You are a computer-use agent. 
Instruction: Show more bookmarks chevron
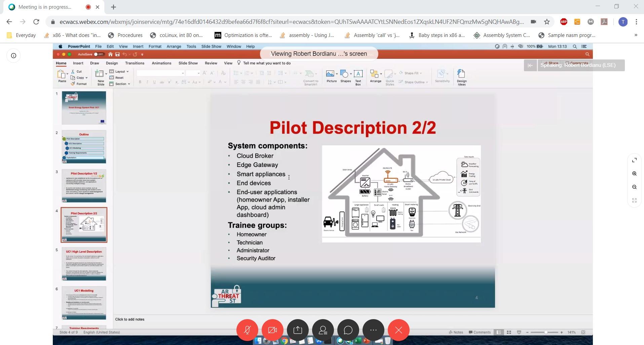[636, 35]
